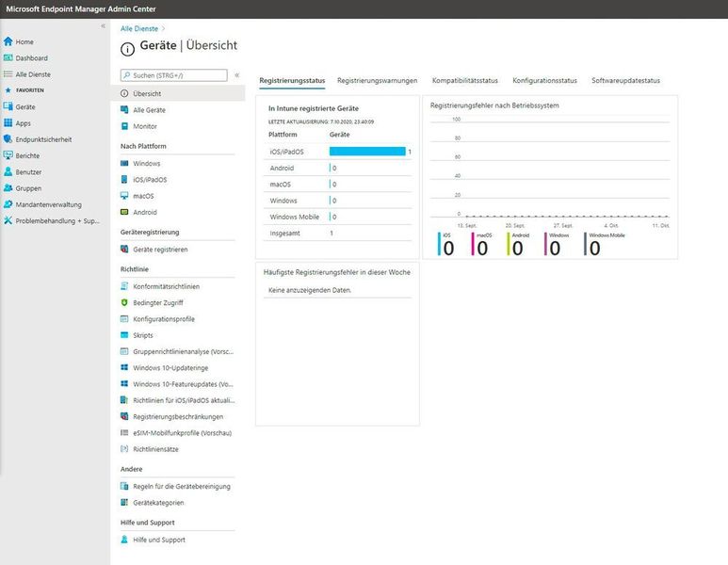Click the Problembehandlung wrench icon

click(8, 220)
